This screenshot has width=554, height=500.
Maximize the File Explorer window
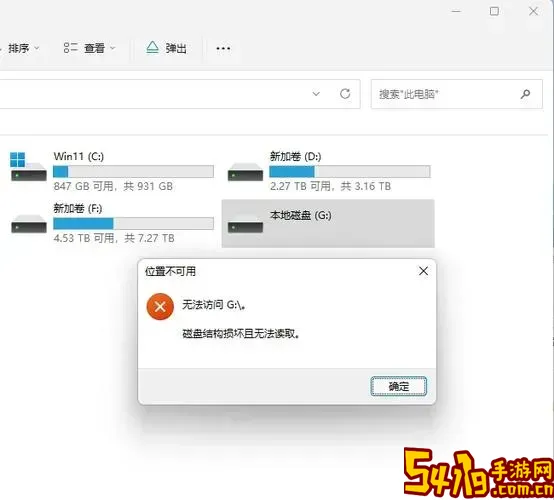coord(494,11)
